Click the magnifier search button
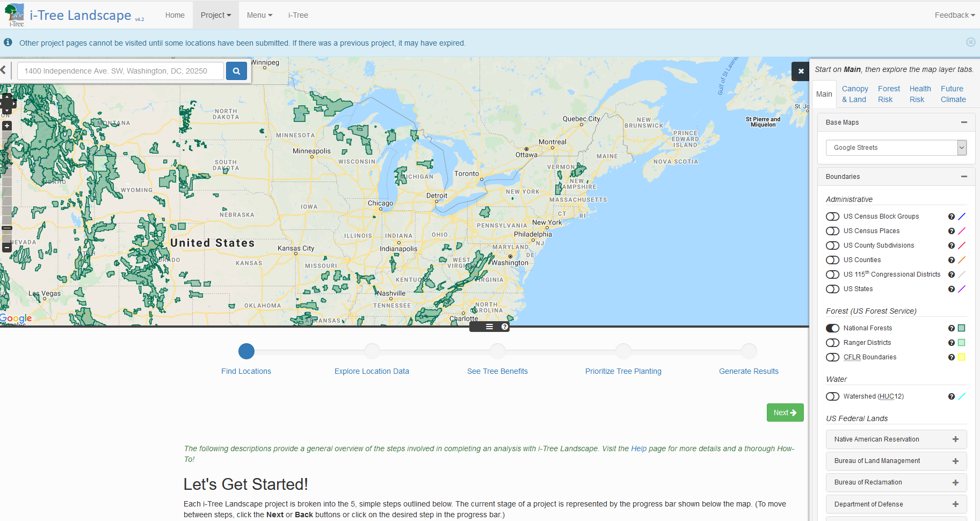The width and height of the screenshot is (980, 521). [x=236, y=71]
